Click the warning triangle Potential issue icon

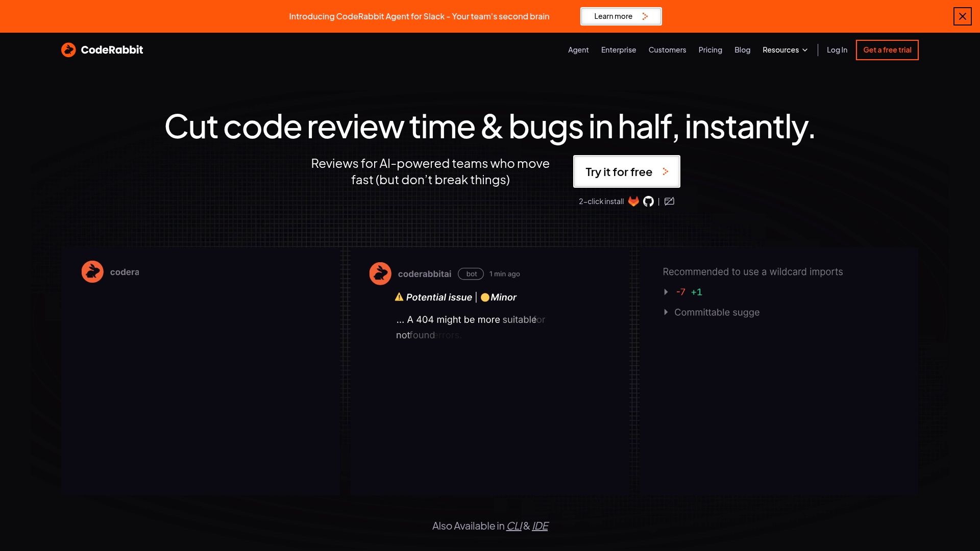coord(399,297)
